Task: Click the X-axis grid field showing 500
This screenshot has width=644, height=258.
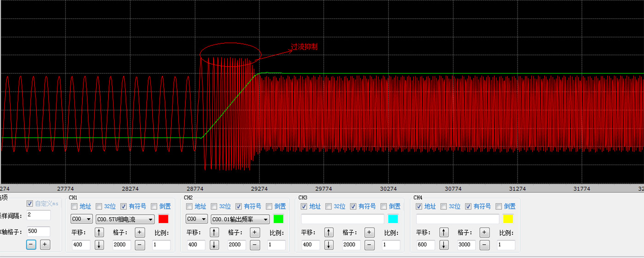Action: click(38, 231)
